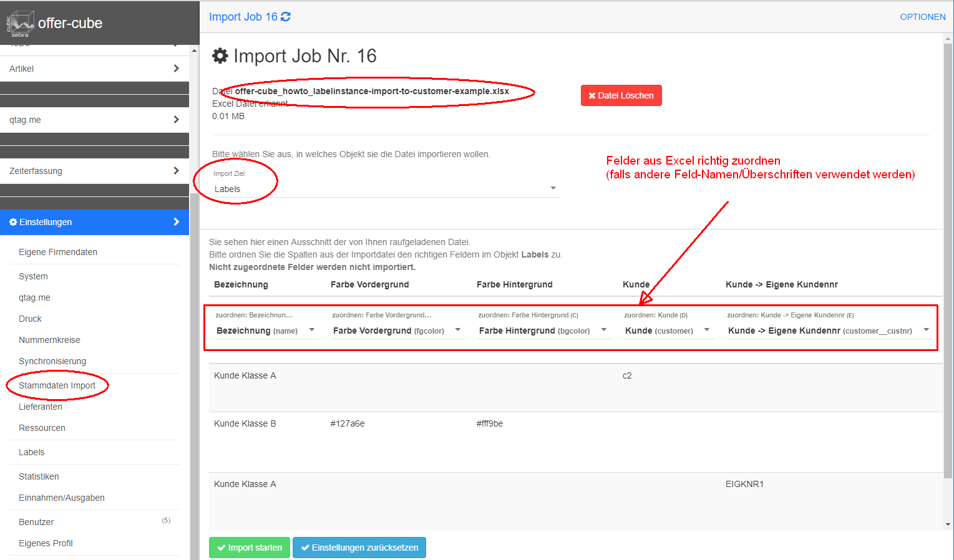Click the Datei Löschen button
The height and width of the screenshot is (560, 954).
[x=621, y=95]
